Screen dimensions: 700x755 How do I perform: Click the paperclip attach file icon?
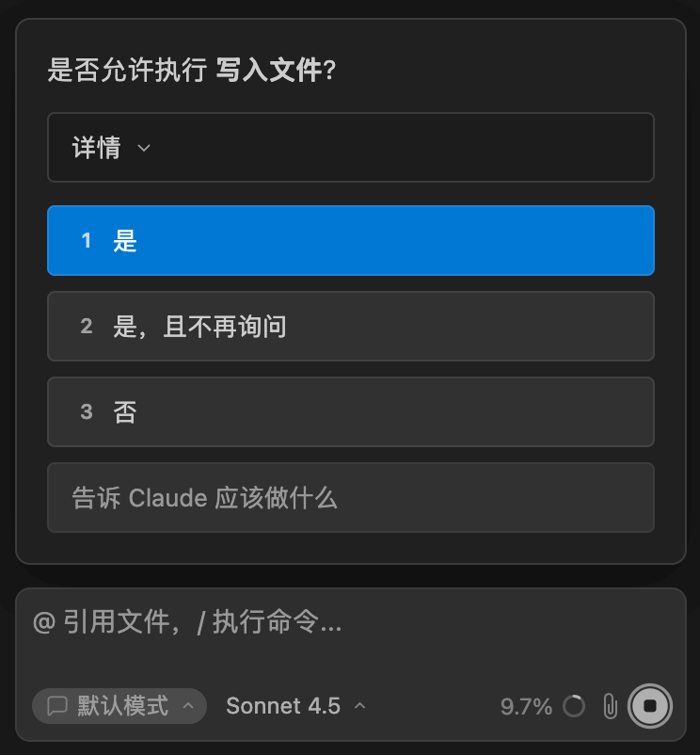coord(610,706)
